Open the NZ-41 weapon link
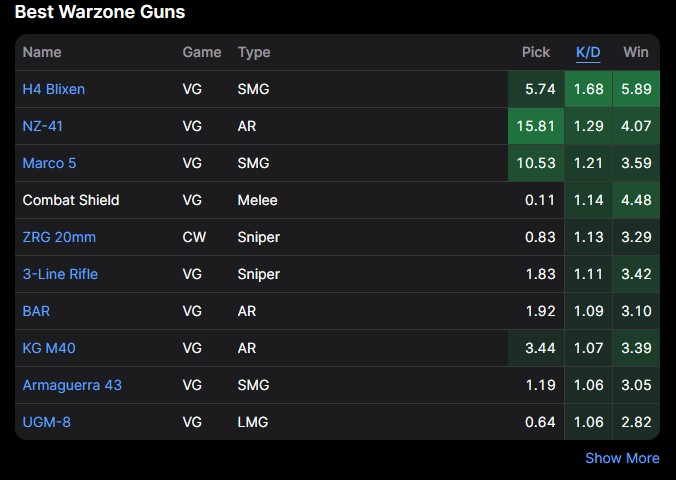This screenshot has width=676, height=480. (43, 126)
